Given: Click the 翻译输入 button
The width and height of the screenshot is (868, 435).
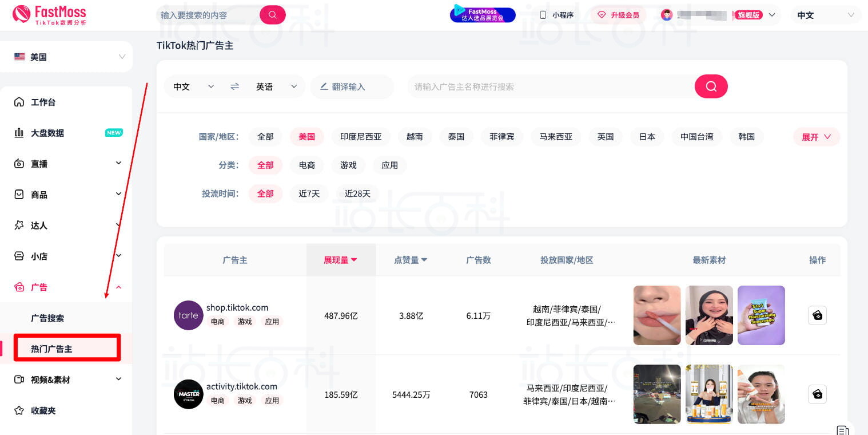Looking at the screenshot, I should tap(352, 86).
